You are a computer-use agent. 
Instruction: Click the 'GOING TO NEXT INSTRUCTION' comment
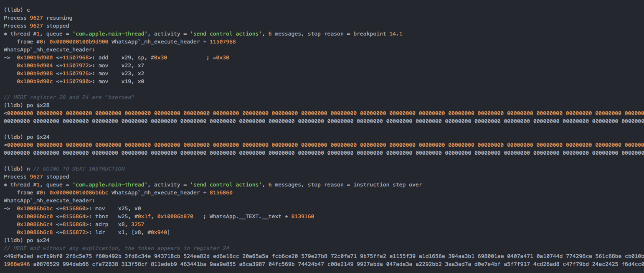[79, 169]
